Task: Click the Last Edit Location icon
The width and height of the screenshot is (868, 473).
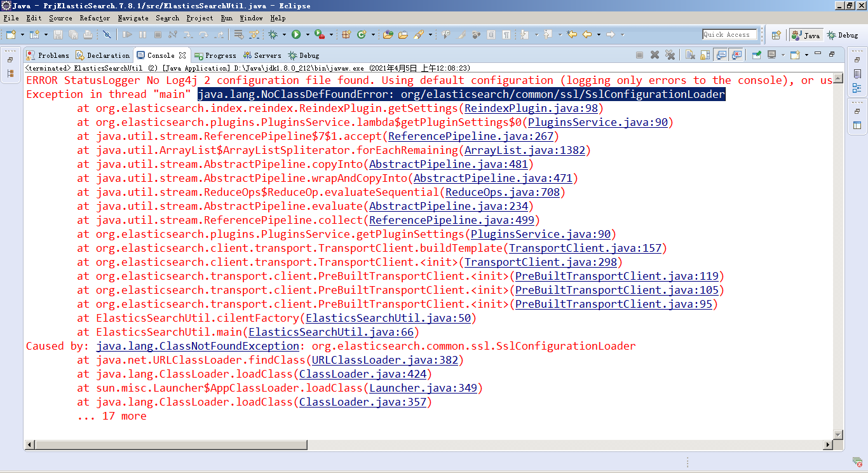Action: click(572, 34)
